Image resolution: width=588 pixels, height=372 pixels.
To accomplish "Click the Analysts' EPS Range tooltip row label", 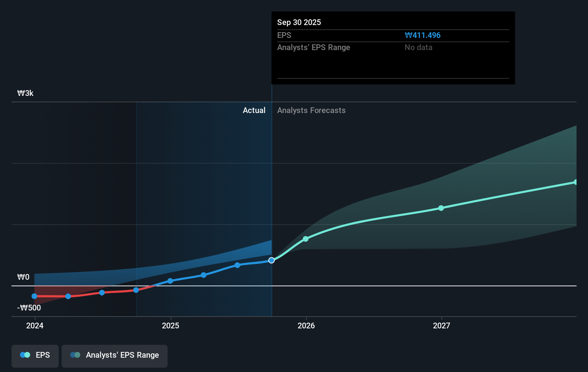I will (x=314, y=48).
